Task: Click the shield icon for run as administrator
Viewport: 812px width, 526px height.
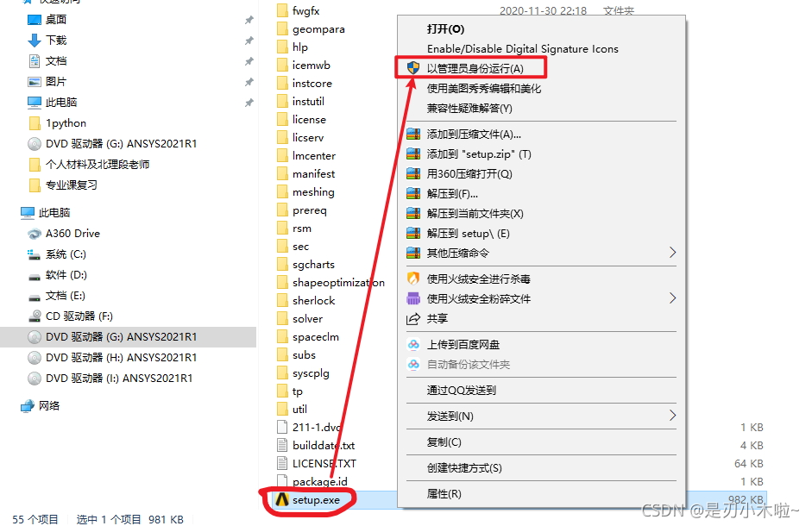Action: (412, 68)
